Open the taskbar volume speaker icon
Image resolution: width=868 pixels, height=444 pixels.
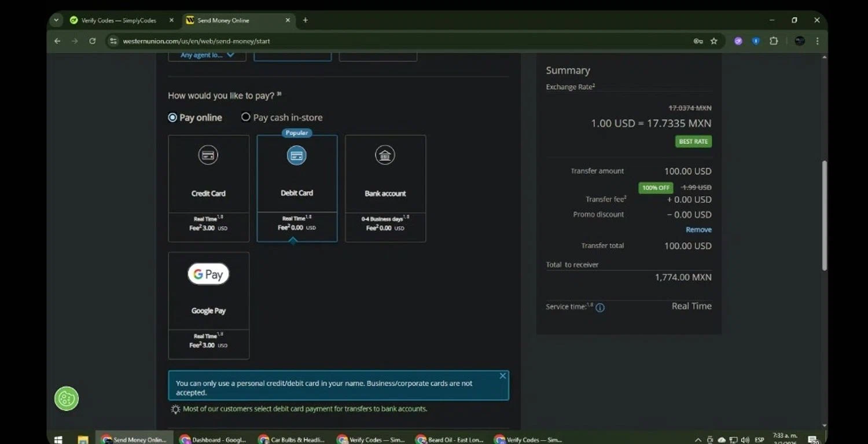(745, 439)
